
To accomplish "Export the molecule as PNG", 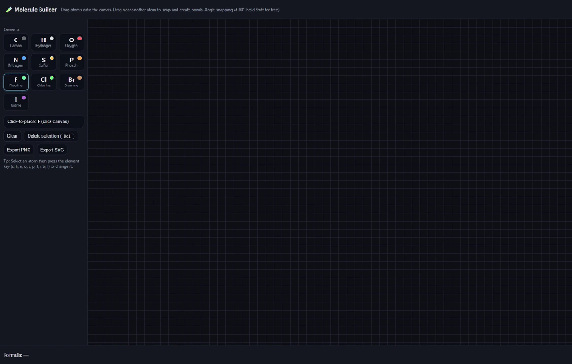I will (x=18, y=150).
